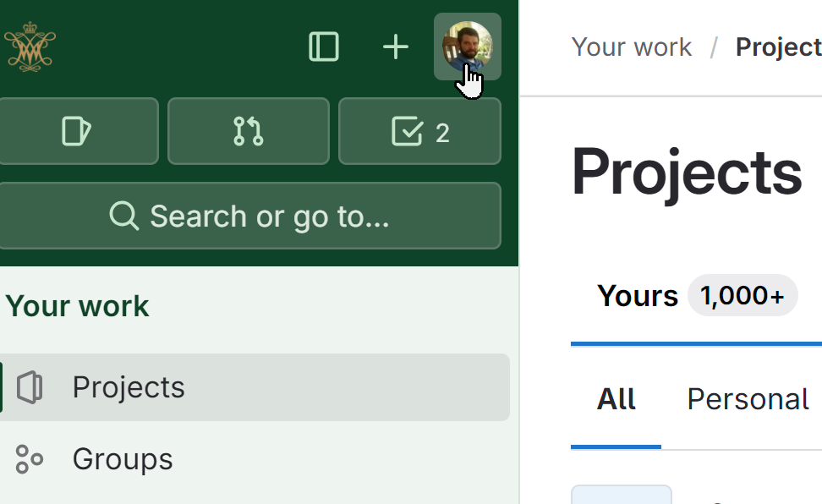The width and height of the screenshot is (822, 504).
Task: Click the 1,000+ count badge
Action: point(743,295)
